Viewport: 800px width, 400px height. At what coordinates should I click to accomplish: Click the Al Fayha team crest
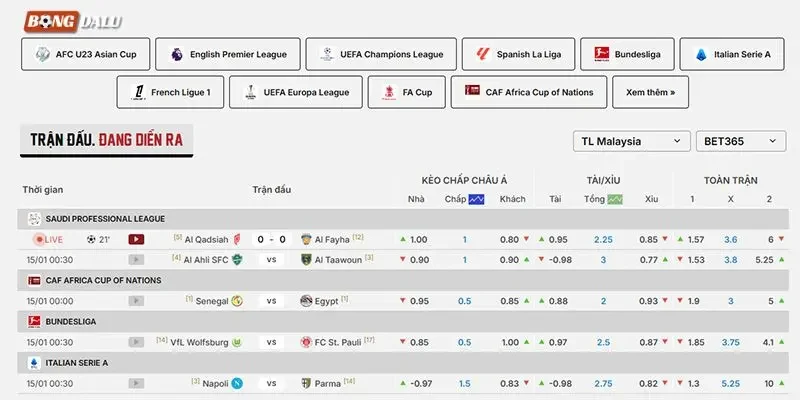click(x=306, y=239)
